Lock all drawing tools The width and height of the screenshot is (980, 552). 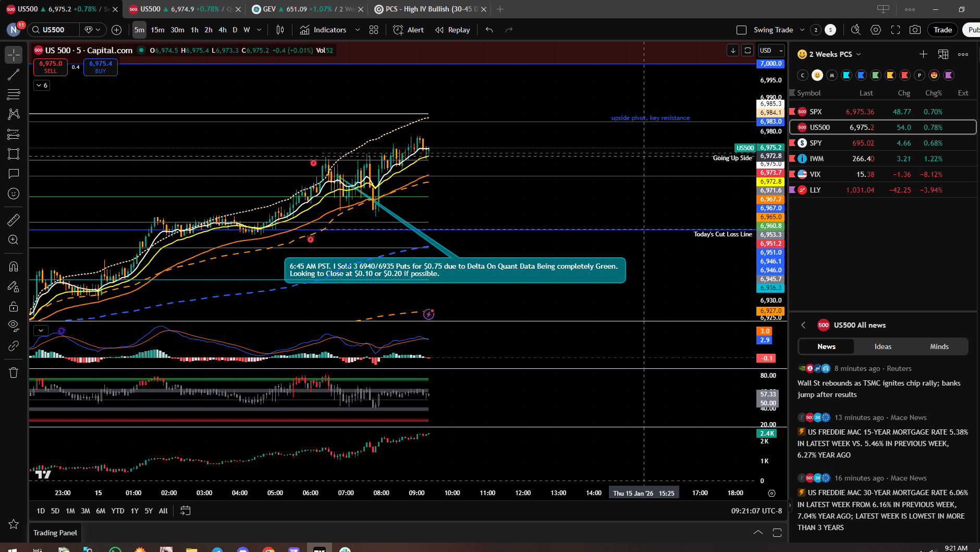point(14,306)
